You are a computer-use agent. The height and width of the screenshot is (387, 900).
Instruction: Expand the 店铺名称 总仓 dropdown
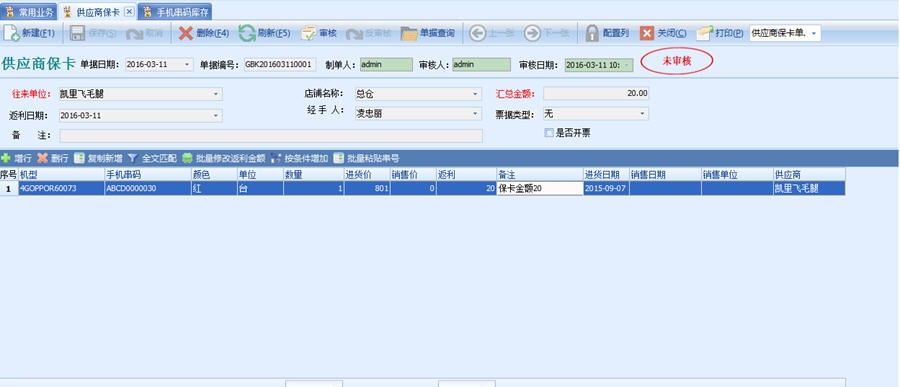coord(475,94)
